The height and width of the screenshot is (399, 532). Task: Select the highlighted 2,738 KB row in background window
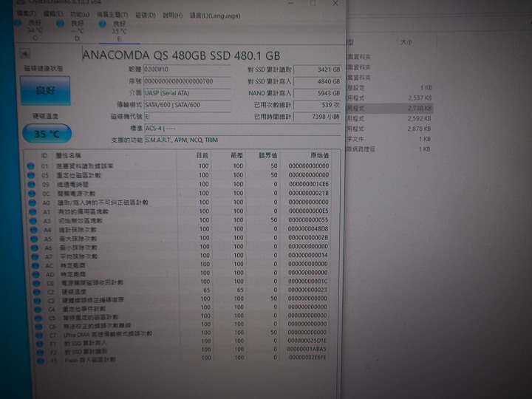tap(389, 108)
